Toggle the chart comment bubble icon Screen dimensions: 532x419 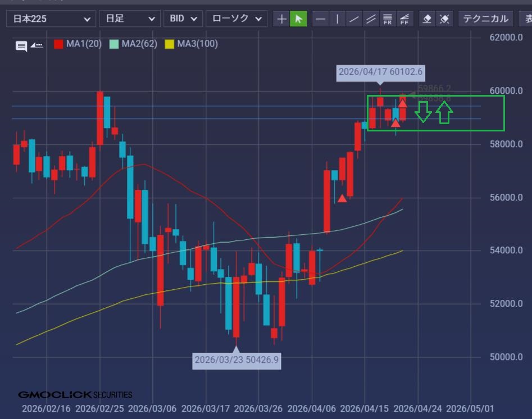tap(21, 46)
